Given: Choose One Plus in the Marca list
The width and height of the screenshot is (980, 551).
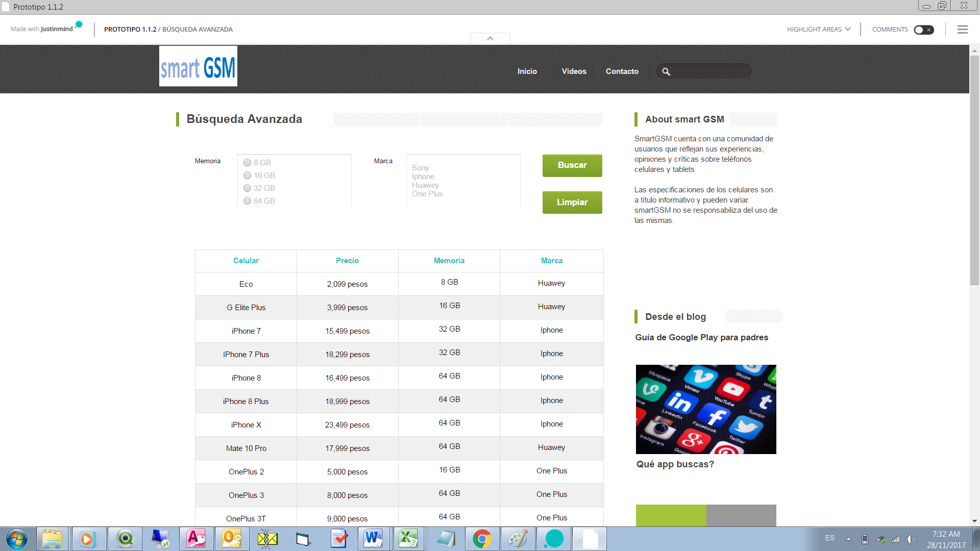Looking at the screenshot, I should pyautogui.click(x=427, y=194).
